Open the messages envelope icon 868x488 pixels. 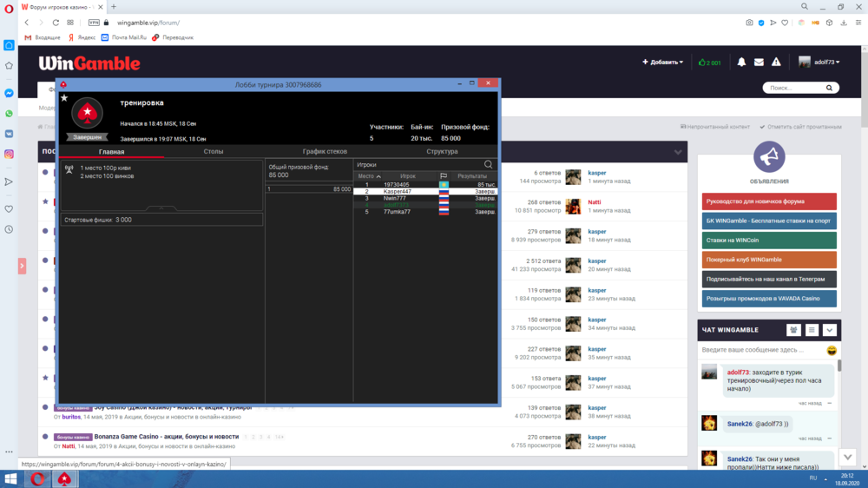coord(759,63)
